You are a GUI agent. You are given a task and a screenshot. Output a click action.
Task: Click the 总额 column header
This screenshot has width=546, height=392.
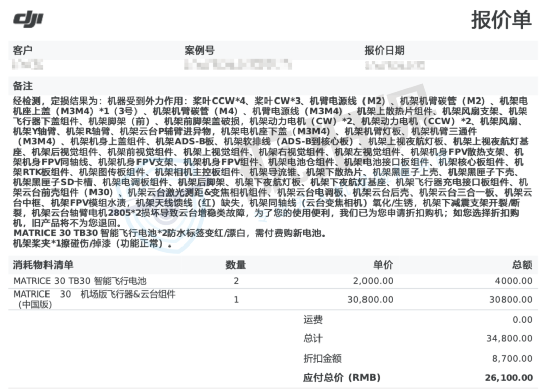tap(522, 265)
